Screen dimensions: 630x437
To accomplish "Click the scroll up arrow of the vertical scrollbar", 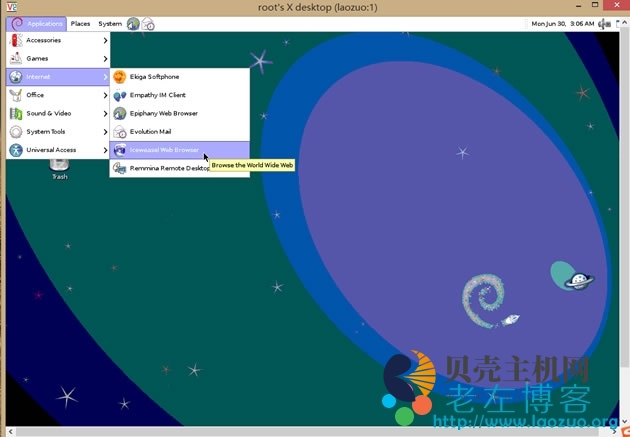I will (x=624, y=22).
